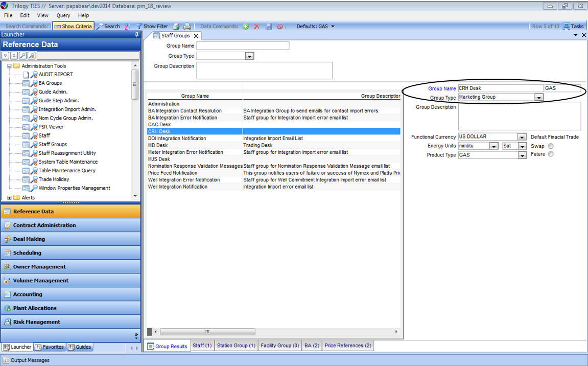Click the green Add record icon
588x366 pixels.
[246, 27]
